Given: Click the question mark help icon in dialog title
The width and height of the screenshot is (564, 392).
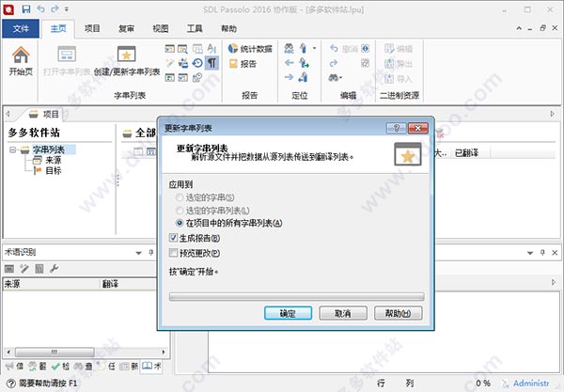Looking at the screenshot, I should (x=397, y=128).
